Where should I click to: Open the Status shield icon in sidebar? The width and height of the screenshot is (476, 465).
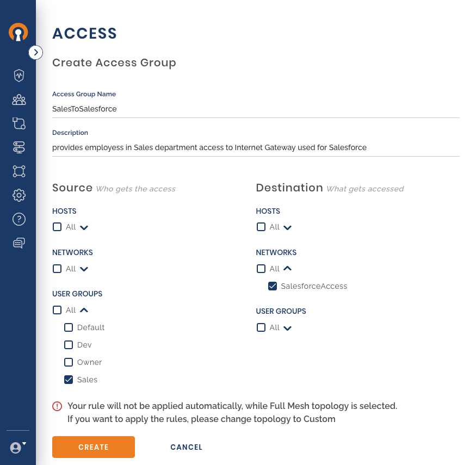19,76
